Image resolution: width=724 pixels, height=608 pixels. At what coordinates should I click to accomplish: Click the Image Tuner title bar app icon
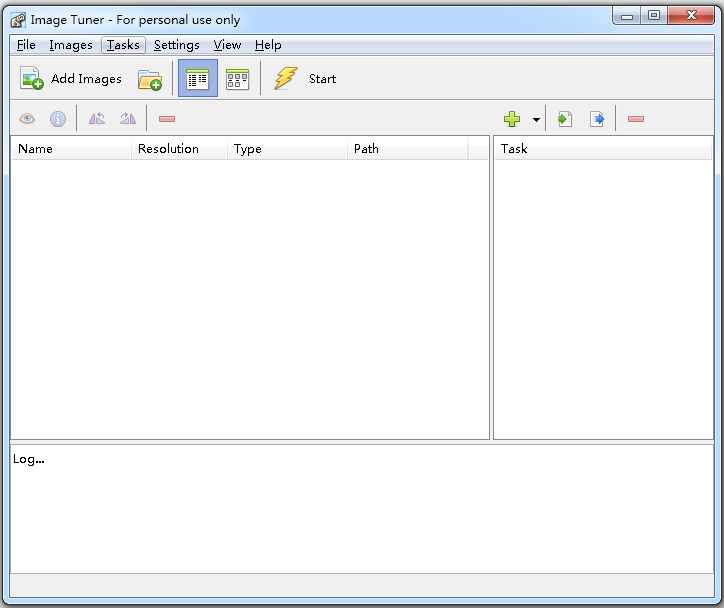18,20
